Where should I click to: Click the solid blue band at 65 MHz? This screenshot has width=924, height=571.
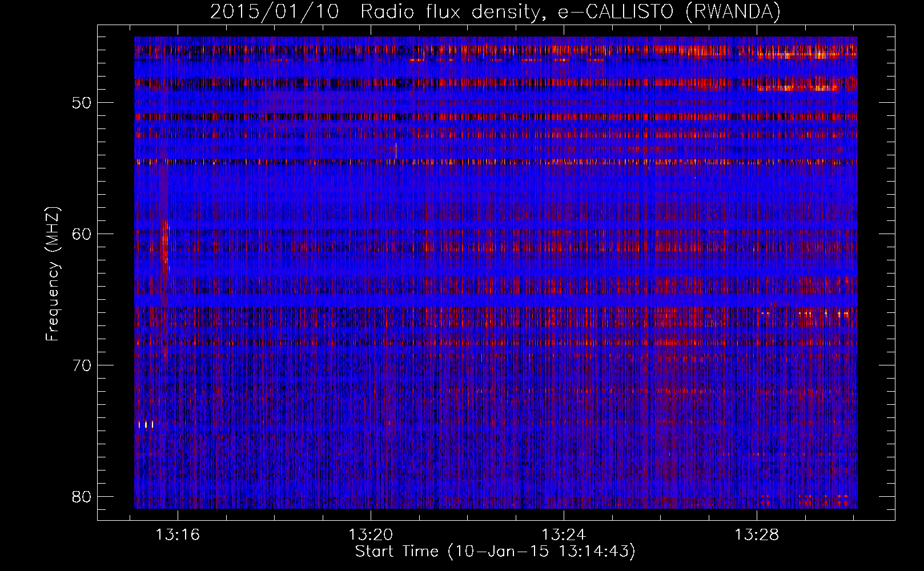(x=495, y=300)
